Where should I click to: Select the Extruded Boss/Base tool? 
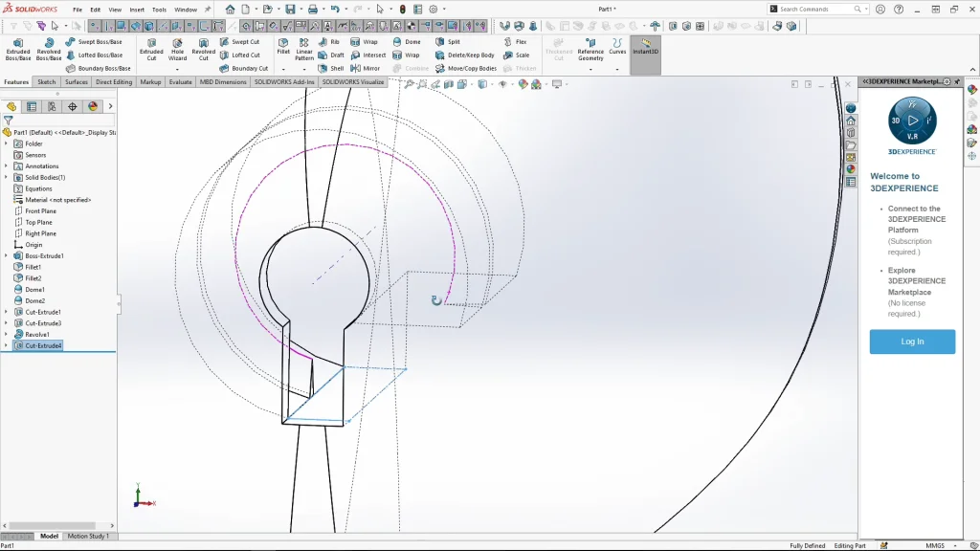pyautogui.click(x=18, y=50)
